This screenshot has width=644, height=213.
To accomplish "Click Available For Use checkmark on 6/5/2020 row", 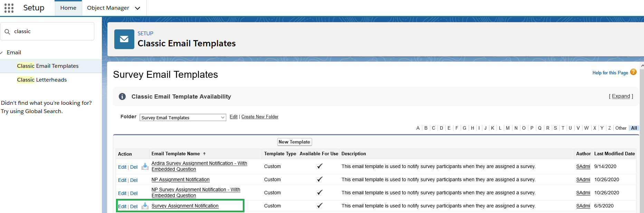I will pos(319,206).
